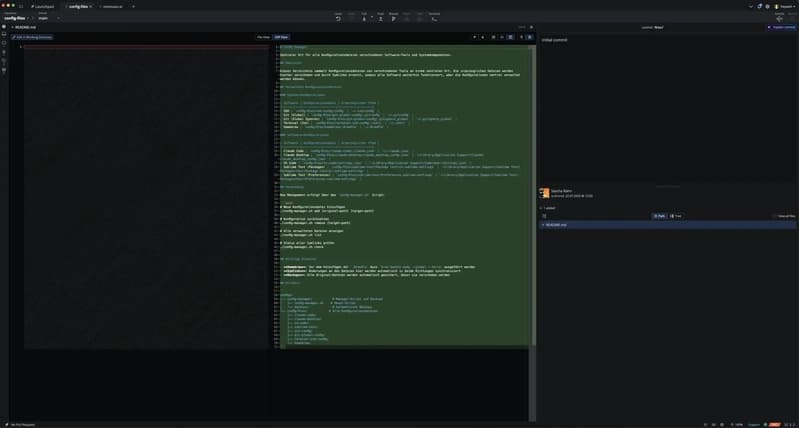Image resolution: width=799 pixels, height=428 pixels.
Task: Open the settings gear icon
Action: tap(767, 7)
